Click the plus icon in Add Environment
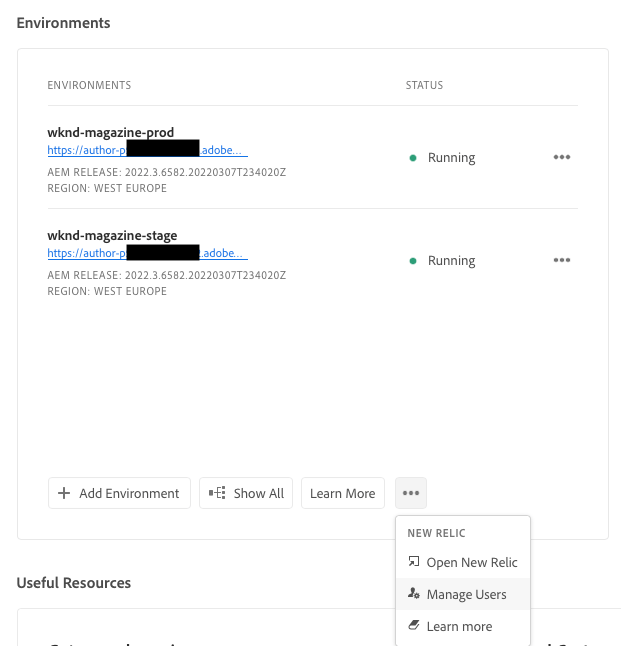Viewport: 621px width, 646px height. [x=64, y=493]
